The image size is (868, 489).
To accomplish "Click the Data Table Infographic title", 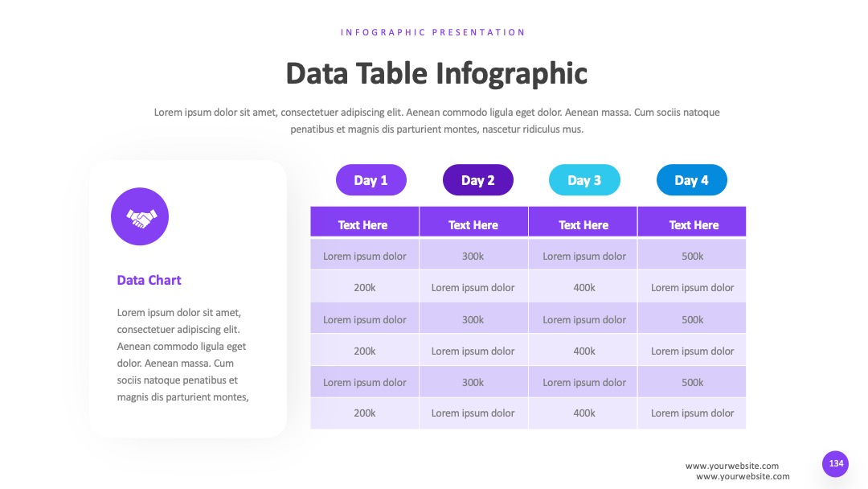I will point(436,74).
